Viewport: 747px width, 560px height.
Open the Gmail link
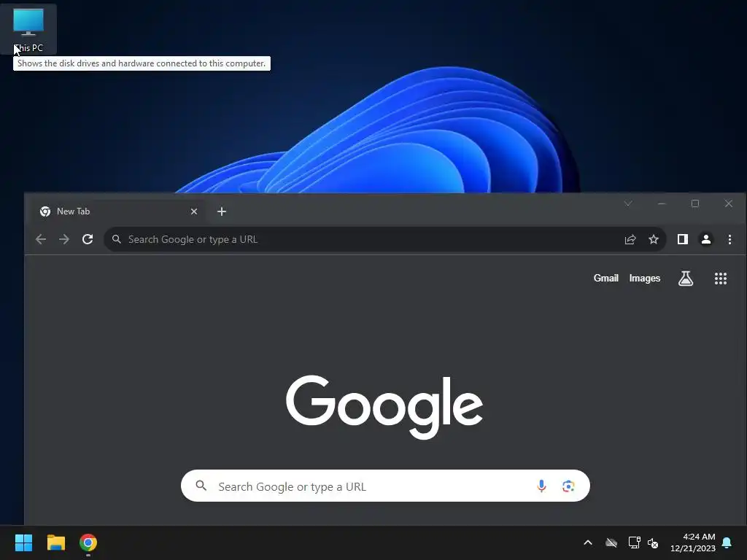click(x=606, y=278)
